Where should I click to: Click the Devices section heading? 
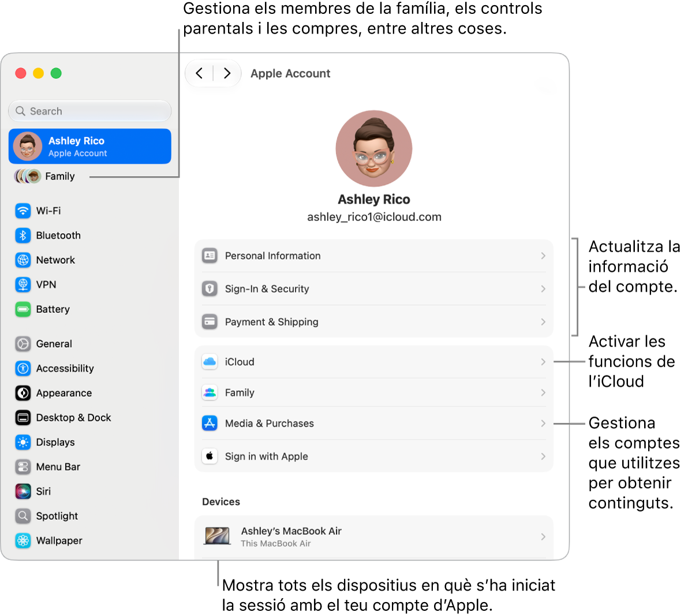coord(221,502)
